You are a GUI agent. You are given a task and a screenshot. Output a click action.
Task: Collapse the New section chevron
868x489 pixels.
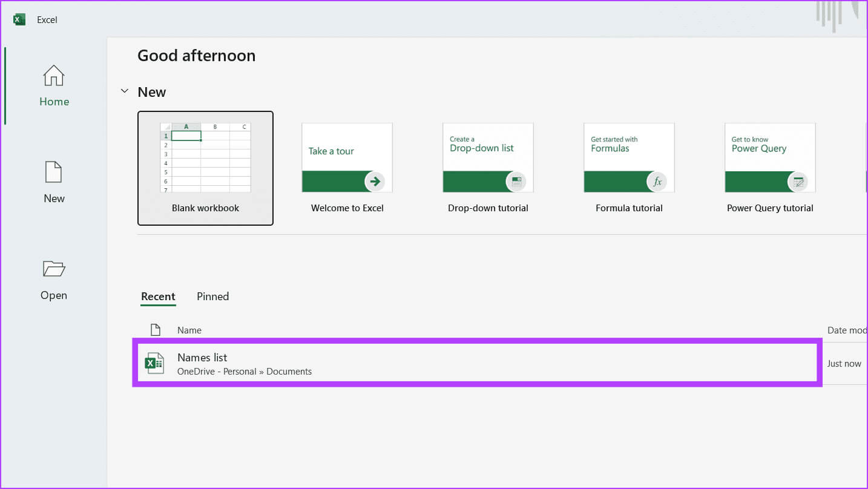point(125,91)
